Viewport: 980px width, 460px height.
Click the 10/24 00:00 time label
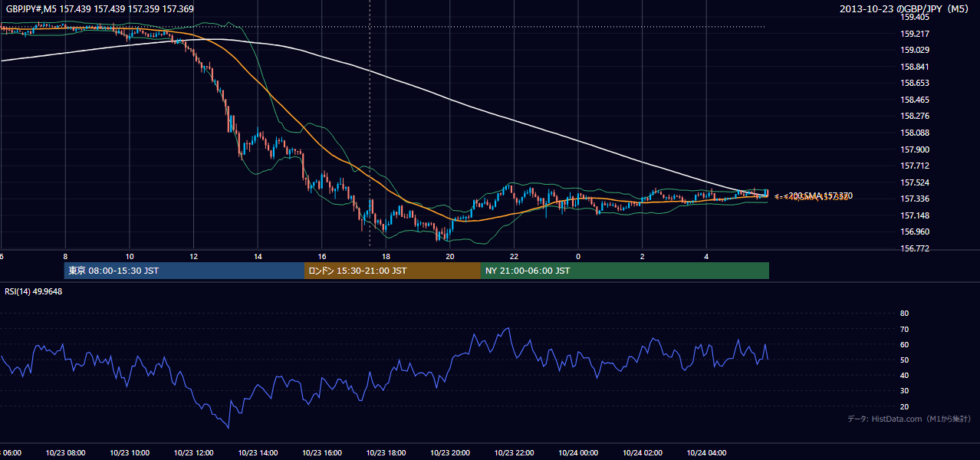tap(578, 453)
